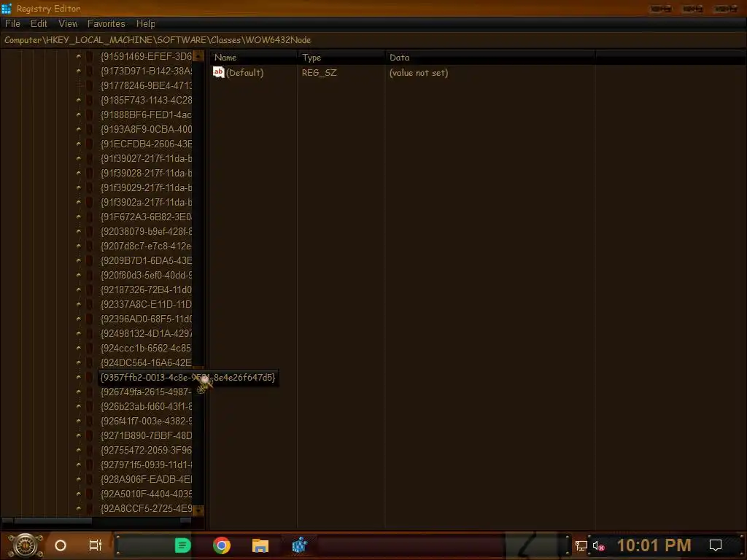Select the {926f41f7-003e-4382 key
This screenshot has width=747, height=560.
pos(146,421)
